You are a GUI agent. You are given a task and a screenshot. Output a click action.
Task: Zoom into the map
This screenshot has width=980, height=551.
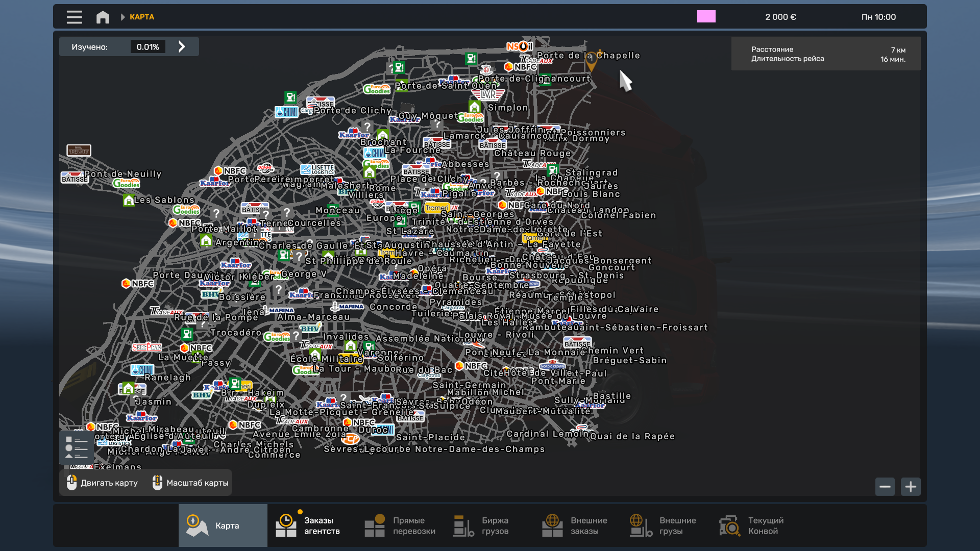(x=911, y=487)
